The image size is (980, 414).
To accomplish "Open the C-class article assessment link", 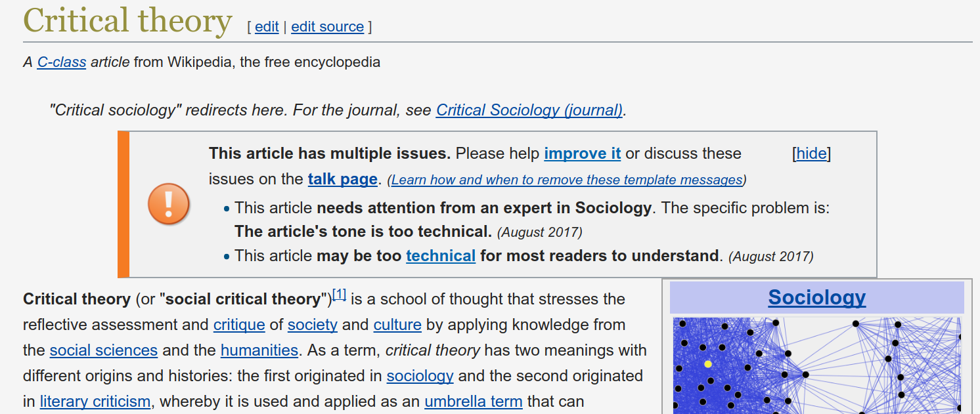I will [x=62, y=62].
